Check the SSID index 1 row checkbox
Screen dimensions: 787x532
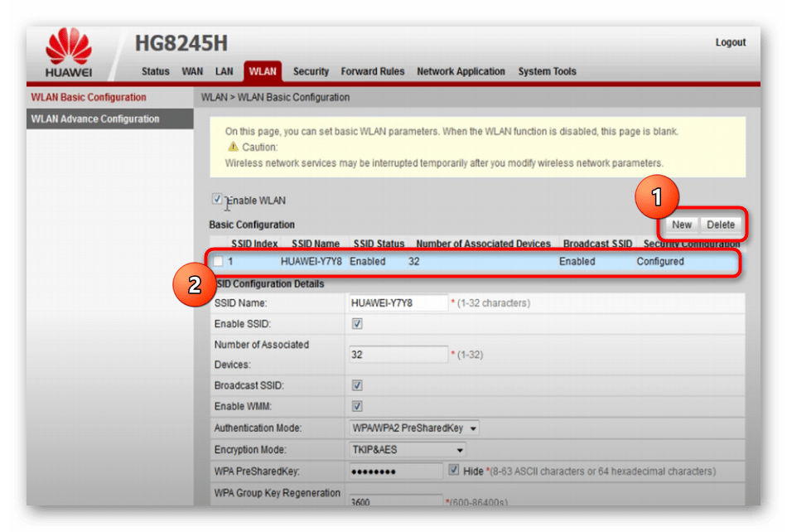(219, 261)
